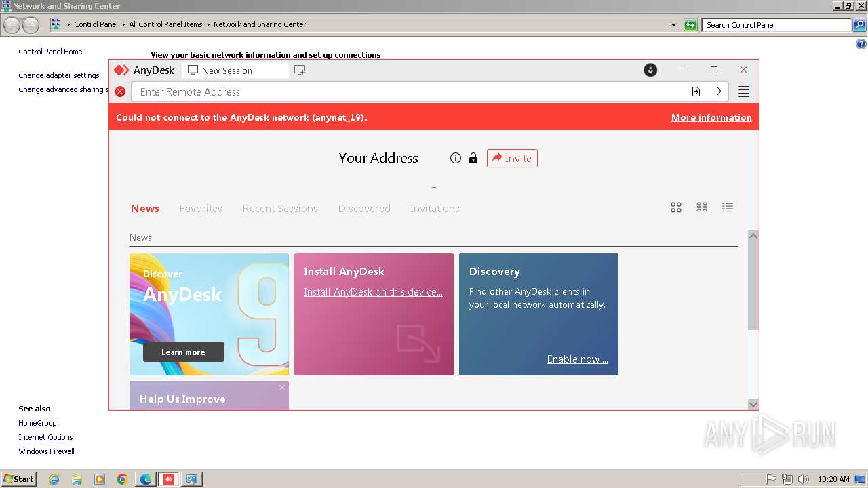Viewport: 868px width, 488px height.
Task: Open Control Panel Home link
Action: (50, 52)
